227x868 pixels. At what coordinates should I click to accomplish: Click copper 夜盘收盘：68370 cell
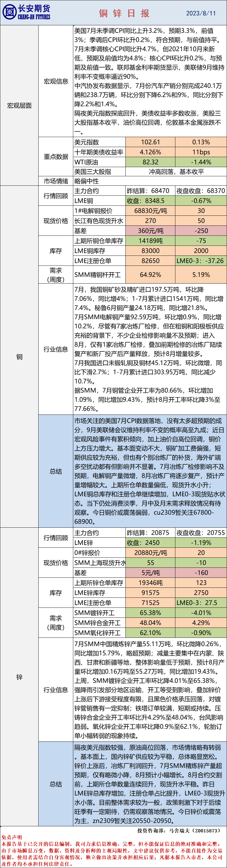pyautogui.click(x=201, y=191)
